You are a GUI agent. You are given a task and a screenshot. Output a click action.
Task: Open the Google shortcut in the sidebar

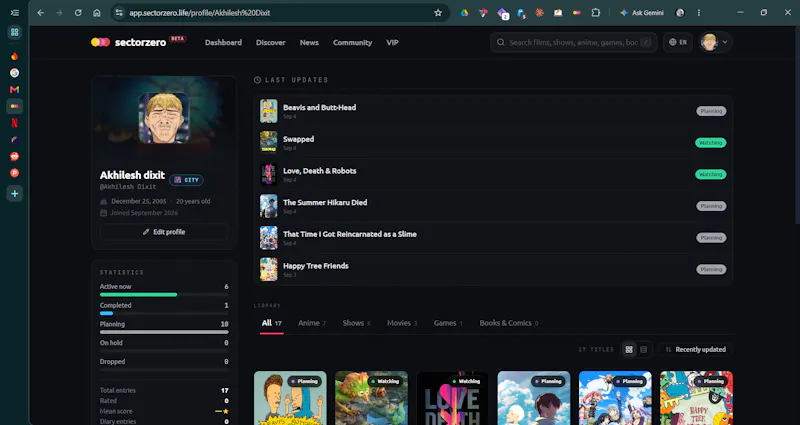14,73
